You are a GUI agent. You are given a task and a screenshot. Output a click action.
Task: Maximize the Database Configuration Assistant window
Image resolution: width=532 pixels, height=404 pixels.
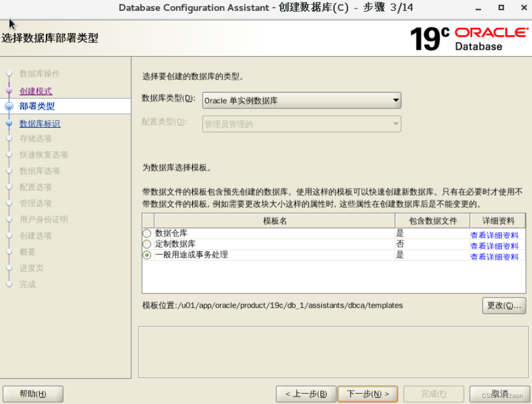[x=501, y=7]
